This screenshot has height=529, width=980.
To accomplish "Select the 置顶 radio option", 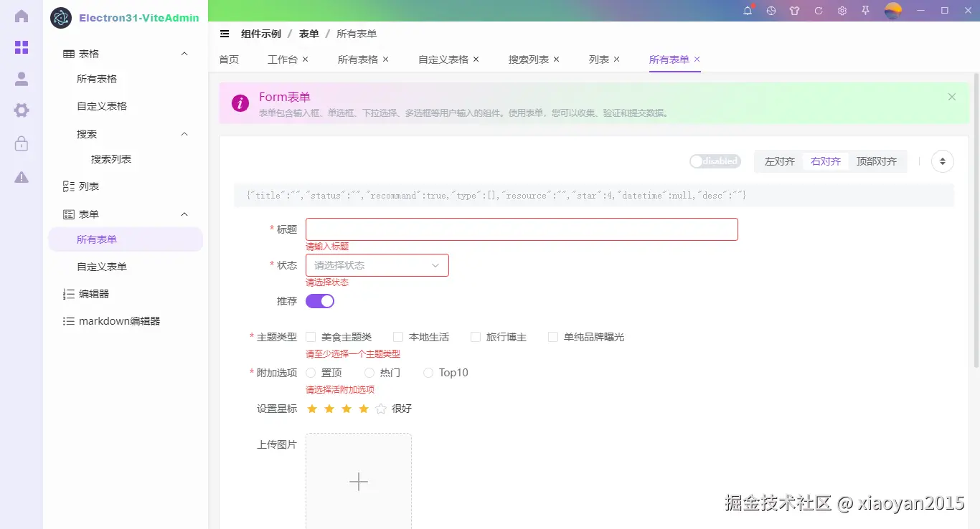I will click(311, 373).
